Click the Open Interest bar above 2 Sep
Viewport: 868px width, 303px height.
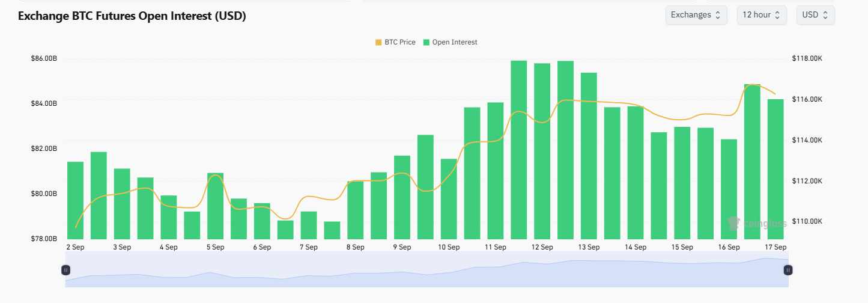(x=75, y=200)
